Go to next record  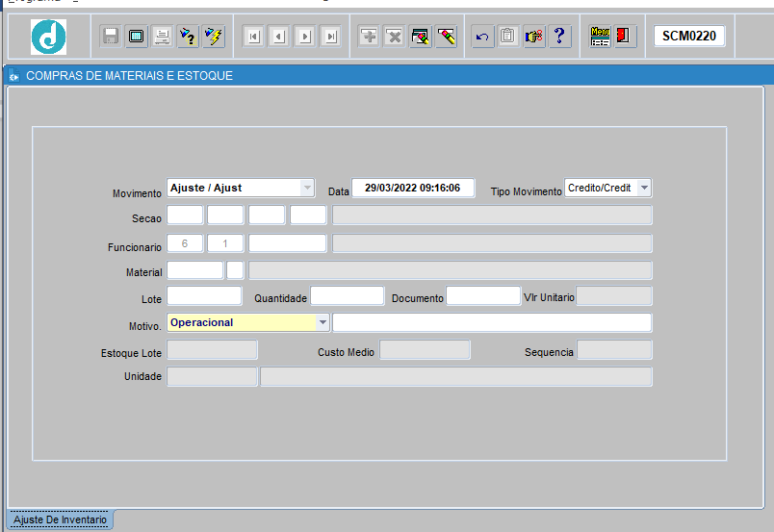pos(305,37)
